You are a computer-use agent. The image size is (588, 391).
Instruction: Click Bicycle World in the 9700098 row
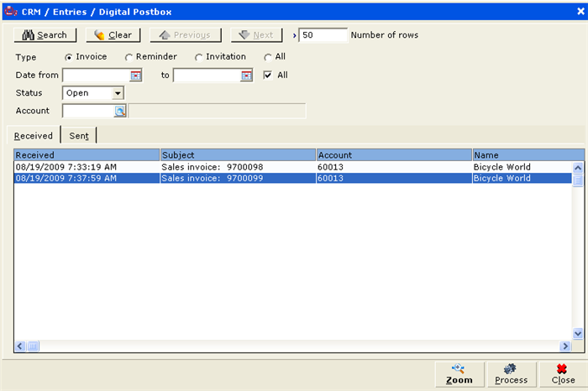pyautogui.click(x=502, y=167)
